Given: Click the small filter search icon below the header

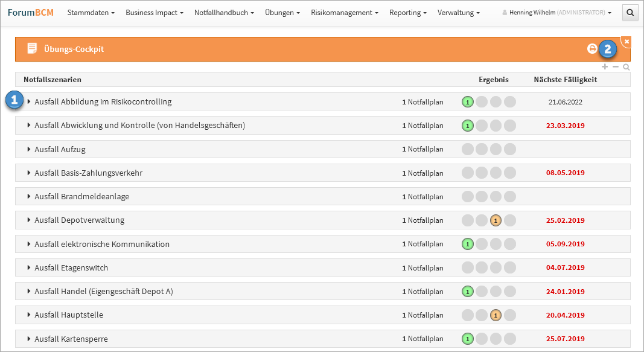Looking at the screenshot, I should (x=626, y=67).
